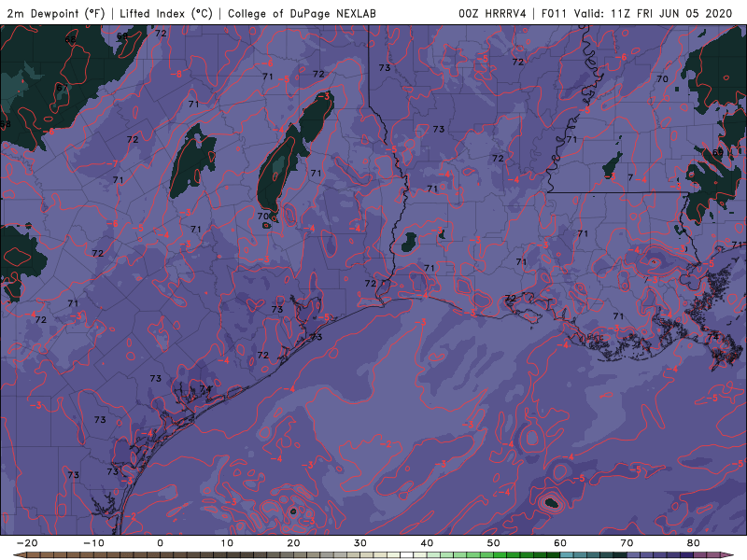Click the "67" dewpoint value on the map
This screenshot has width=747, height=560.
click(x=62, y=87)
